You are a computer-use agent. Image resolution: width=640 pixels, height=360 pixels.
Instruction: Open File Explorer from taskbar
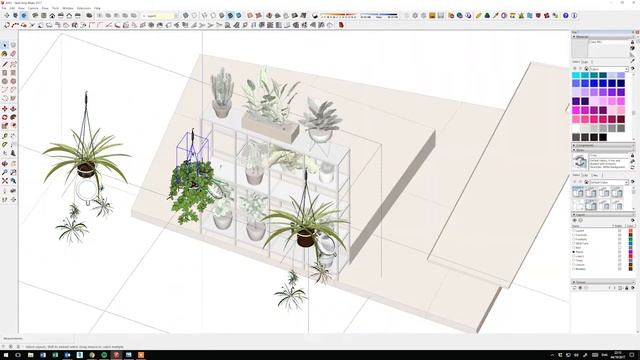pyautogui.click(x=31, y=355)
